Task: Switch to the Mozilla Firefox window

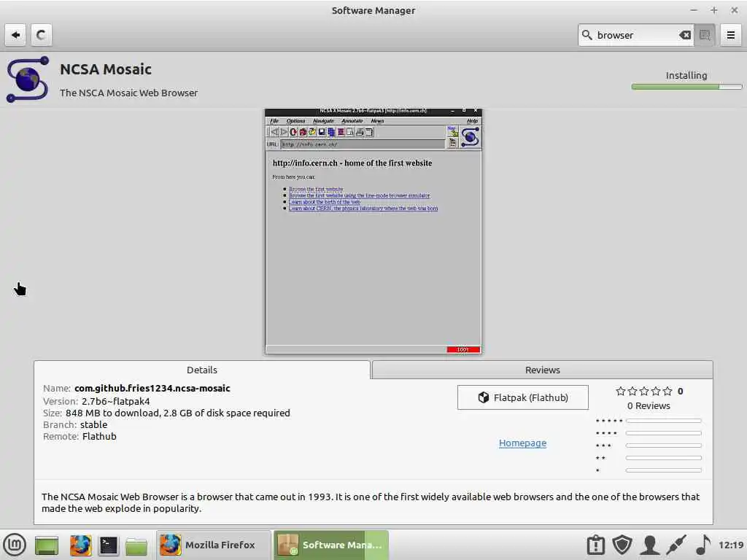Action: (214, 545)
